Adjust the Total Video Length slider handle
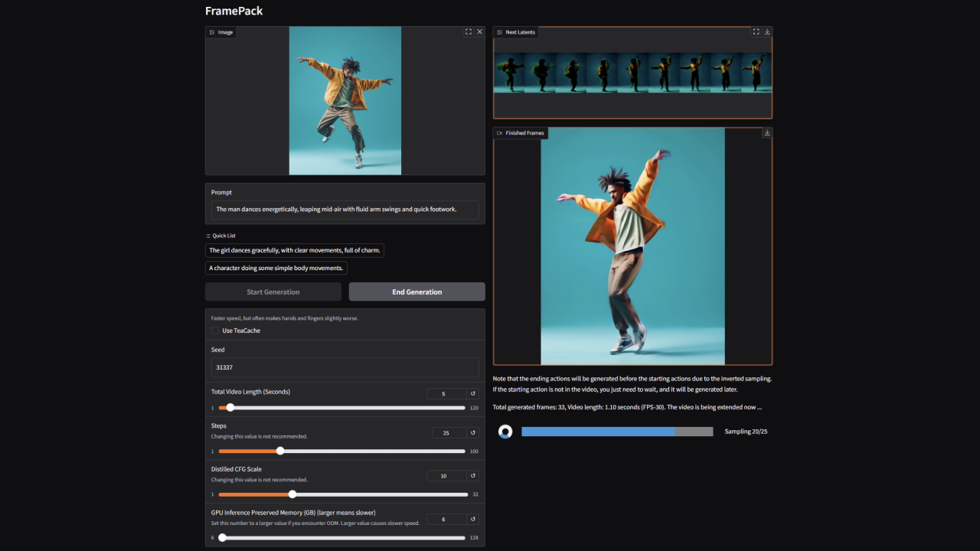The height and width of the screenshot is (551, 980). point(230,408)
